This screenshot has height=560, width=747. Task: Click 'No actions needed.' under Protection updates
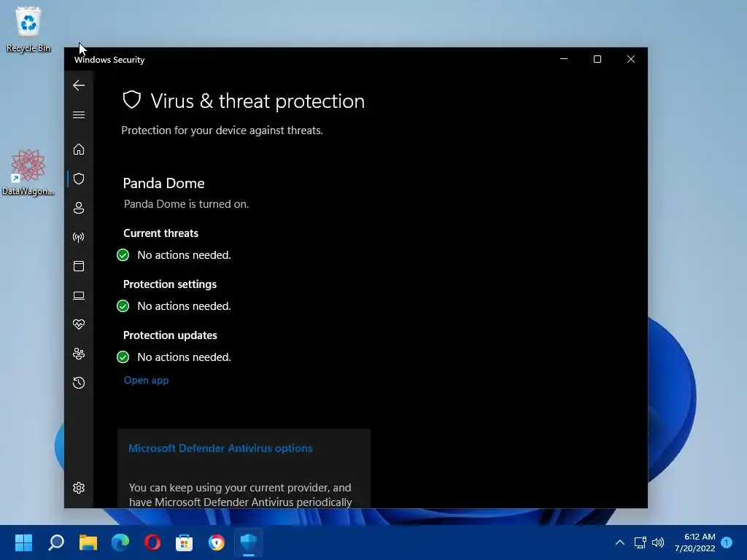[185, 357]
